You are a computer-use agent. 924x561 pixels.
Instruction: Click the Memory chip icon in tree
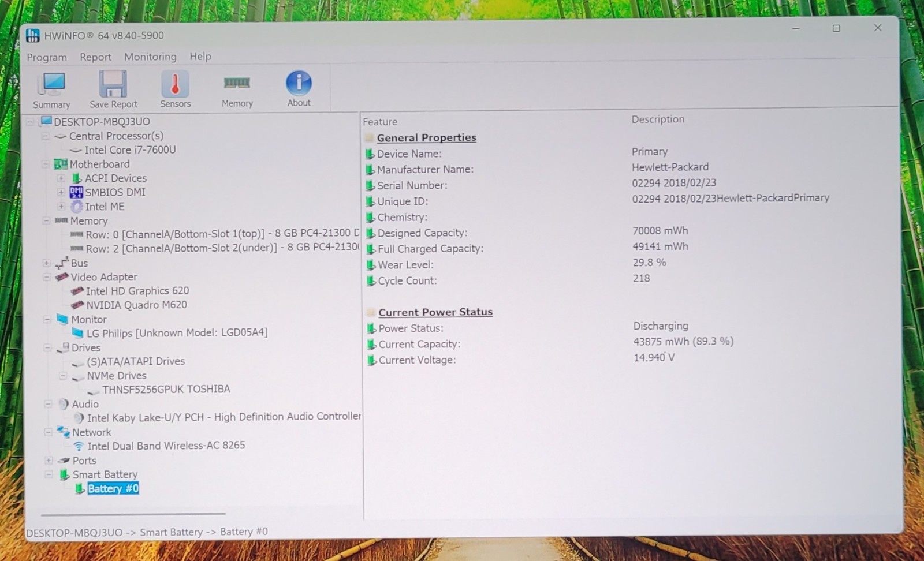61,220
